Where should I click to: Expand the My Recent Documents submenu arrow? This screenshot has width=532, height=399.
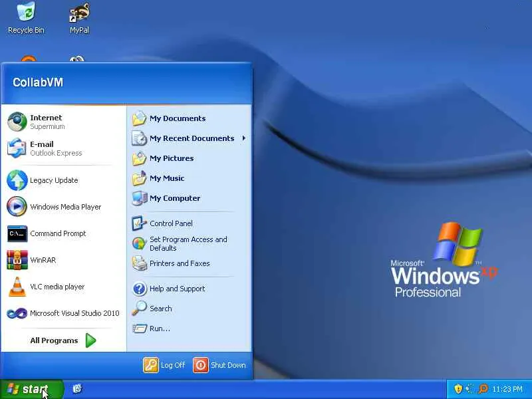(x=243, y=138)
